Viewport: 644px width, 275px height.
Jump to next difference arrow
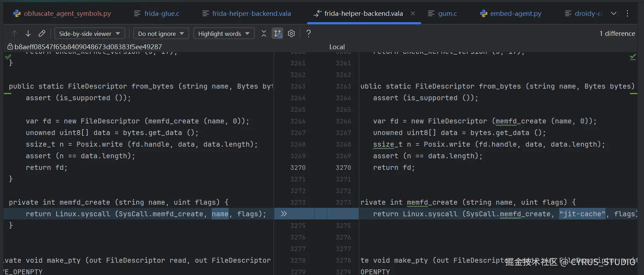point(28,33)
